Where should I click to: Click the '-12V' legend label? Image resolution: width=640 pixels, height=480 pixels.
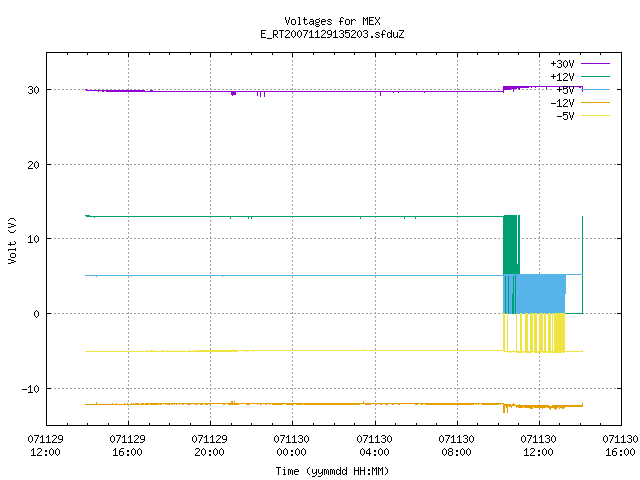tap(562, 103)
